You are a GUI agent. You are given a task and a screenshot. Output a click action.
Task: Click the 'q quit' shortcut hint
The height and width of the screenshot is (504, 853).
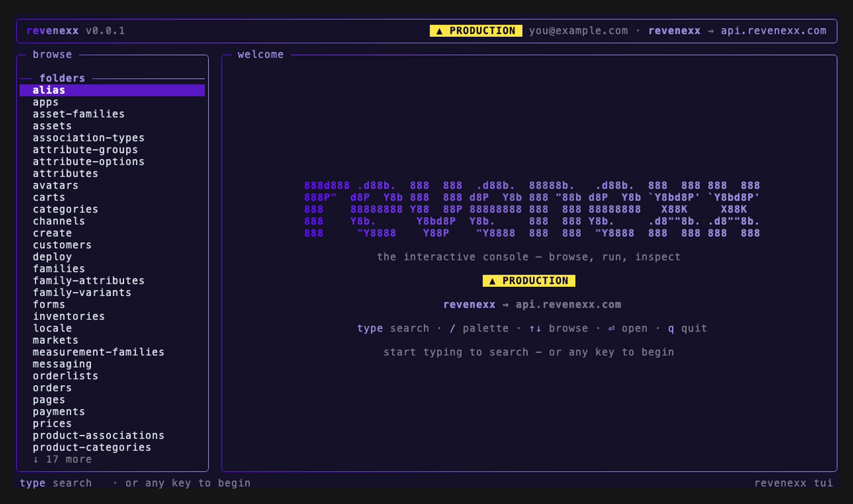point(688,328)
